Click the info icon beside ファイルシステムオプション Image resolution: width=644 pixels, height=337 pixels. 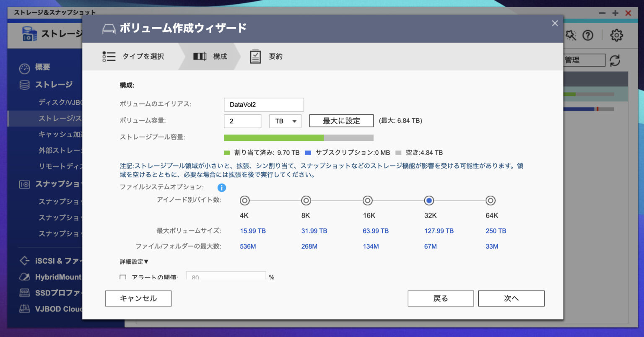pos(222,188)
